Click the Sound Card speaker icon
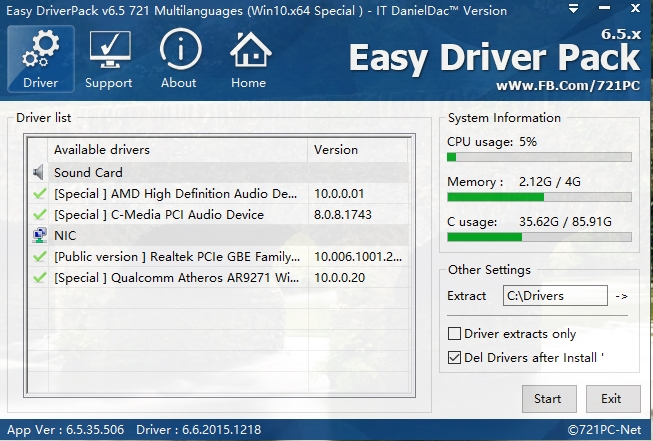The height and width of the screenshot is (441, 653). coord(38,172)
